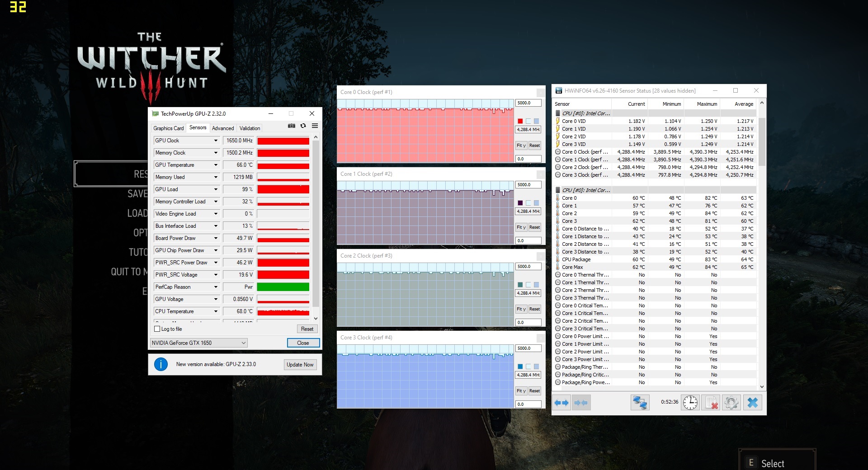Click Core 0 graph max value field 5000.0
The height and width of the screenshot is (470, 868).
[x=528, y=103]
